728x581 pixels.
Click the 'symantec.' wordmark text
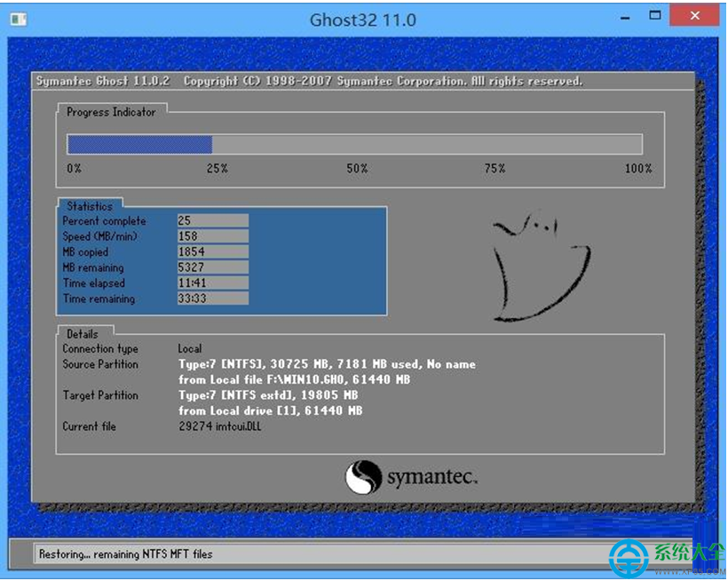click(x=432, y=477)
